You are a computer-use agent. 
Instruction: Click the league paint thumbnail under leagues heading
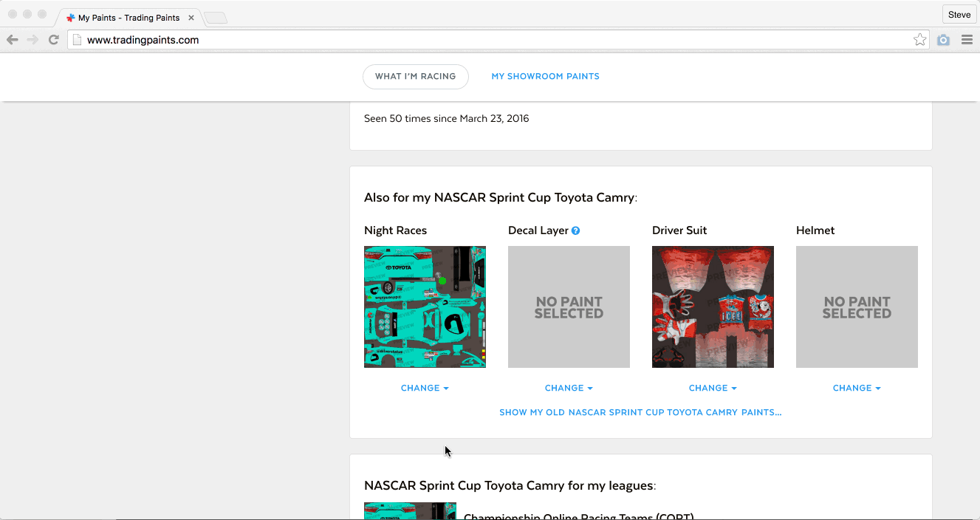(410, 511)
